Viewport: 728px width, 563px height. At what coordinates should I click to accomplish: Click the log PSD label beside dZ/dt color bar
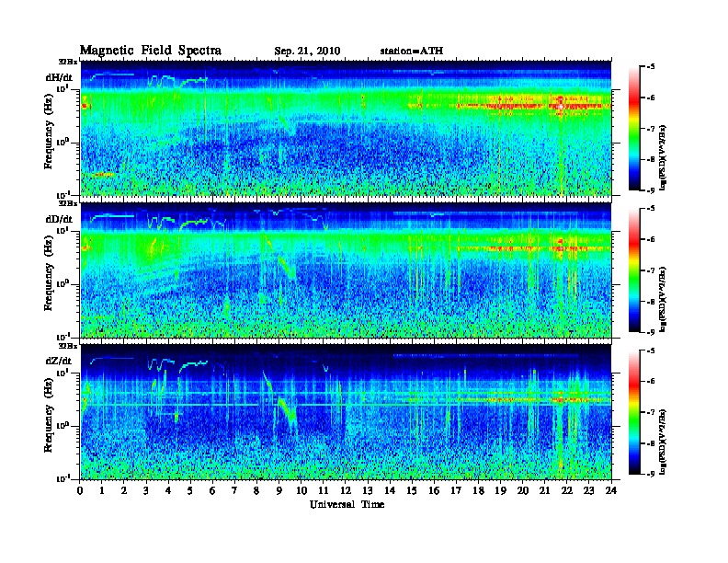tap(664, 442)
